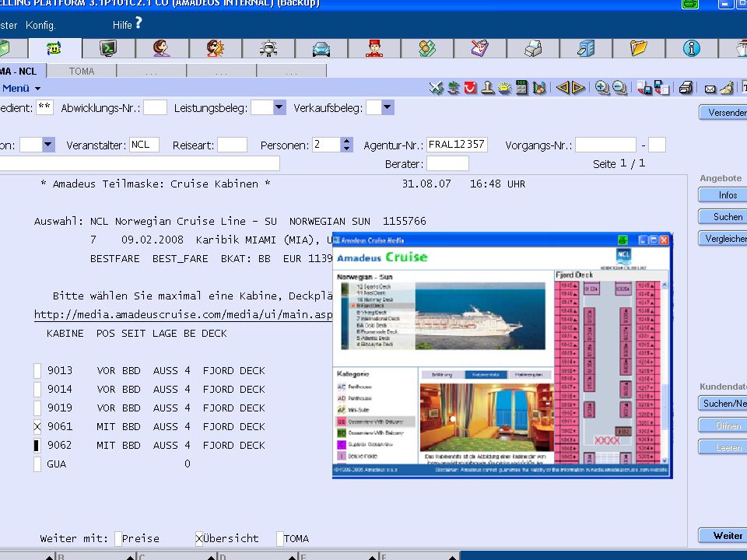Open the smiley TOMA module tab
Image resolution: width=747 pixels, height=560 pixels.
54,48
